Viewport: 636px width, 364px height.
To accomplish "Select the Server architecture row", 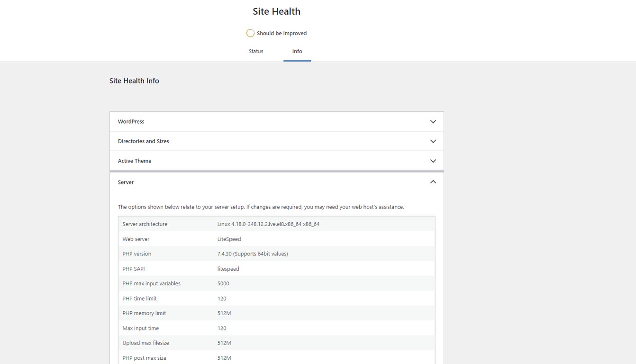I will (x=276, y=224).
